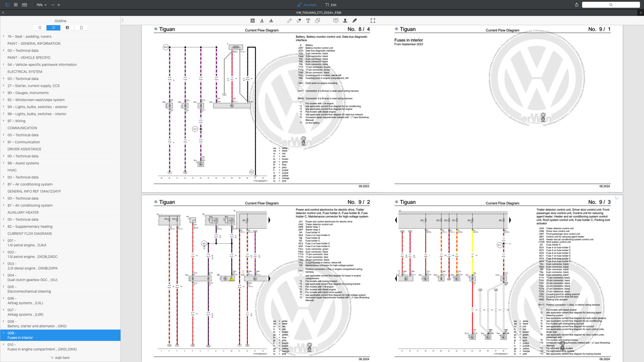Expand '74 – Seat – padding, covers' outline item
This screenshot has height=362, width=644.
click(4, 37)
